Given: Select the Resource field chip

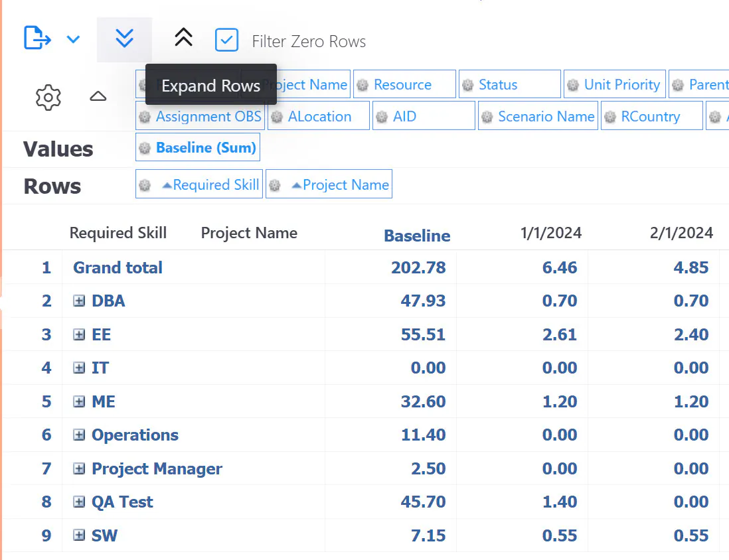Looking at the screenshot, I should [x=404, y=84].
